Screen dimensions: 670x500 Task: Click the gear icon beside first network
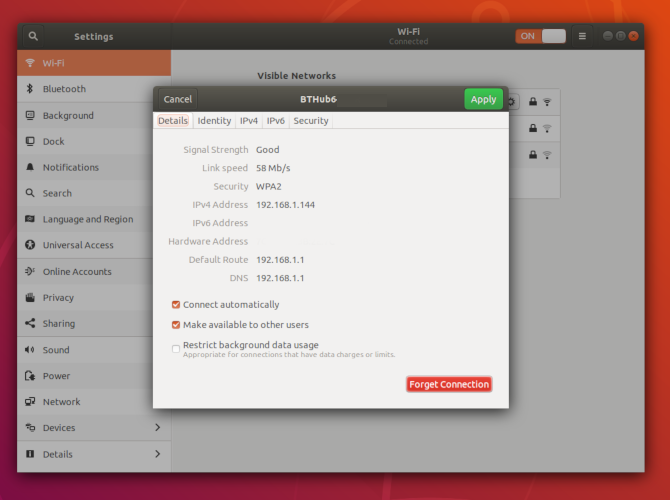pyautogui.click(x=512, y=102)
